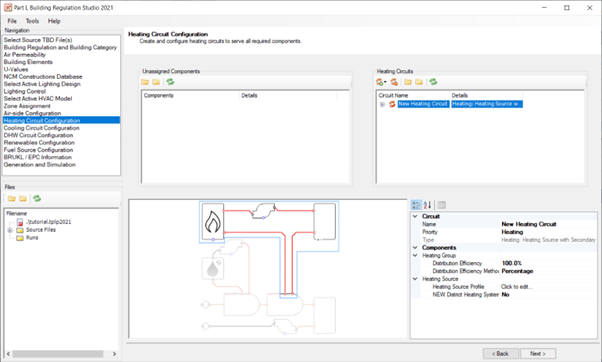Image resolution: width=602 pixels, height=362 pixels.
Task: Expand the Source Files tree node
Action: 10,230
